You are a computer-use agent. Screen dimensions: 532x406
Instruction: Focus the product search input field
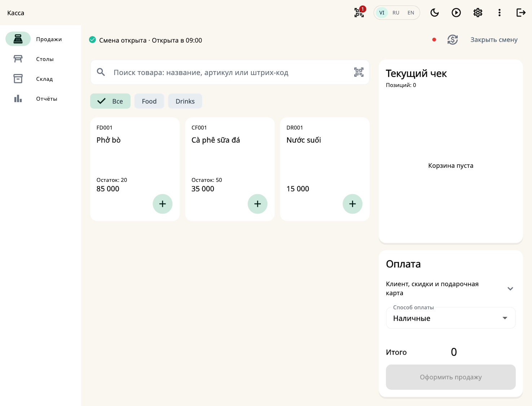click(x=230, y=72)
